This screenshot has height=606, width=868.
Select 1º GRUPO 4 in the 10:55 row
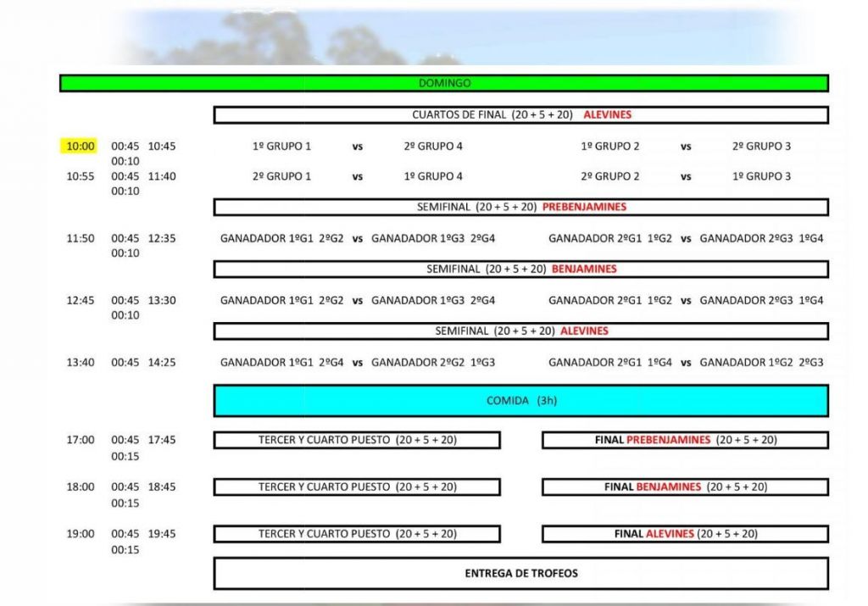click(433, 176)
